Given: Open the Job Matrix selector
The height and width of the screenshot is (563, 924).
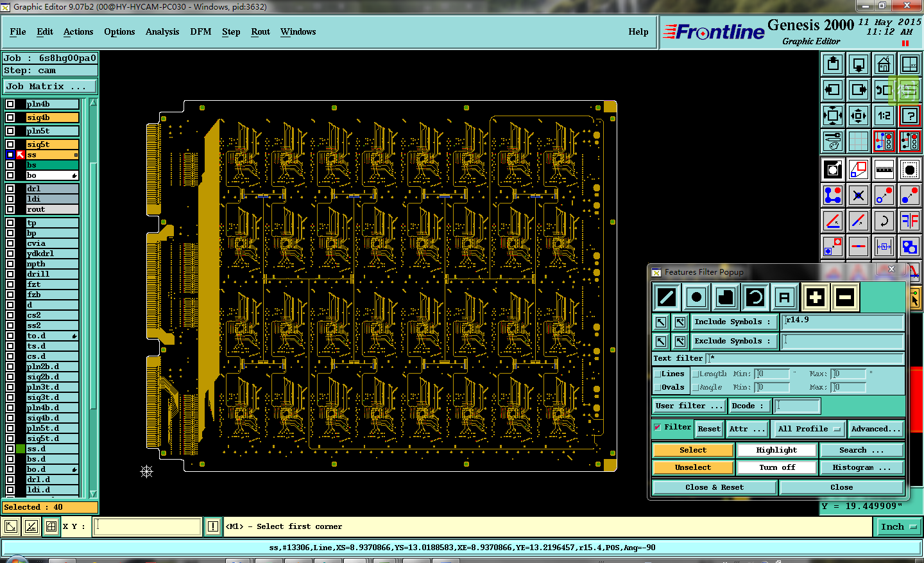Looking at the screenshot, I should (x=50, y=86).
